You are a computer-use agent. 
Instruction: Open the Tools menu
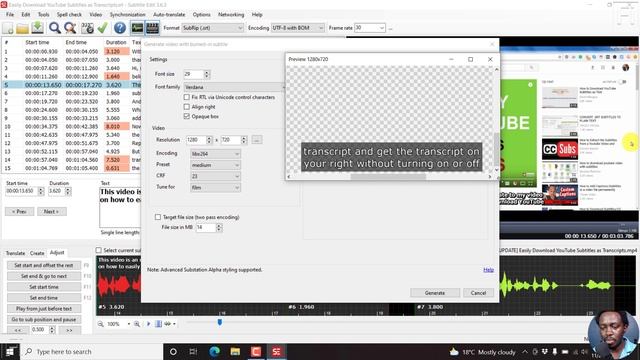click(x=43, y=14)
